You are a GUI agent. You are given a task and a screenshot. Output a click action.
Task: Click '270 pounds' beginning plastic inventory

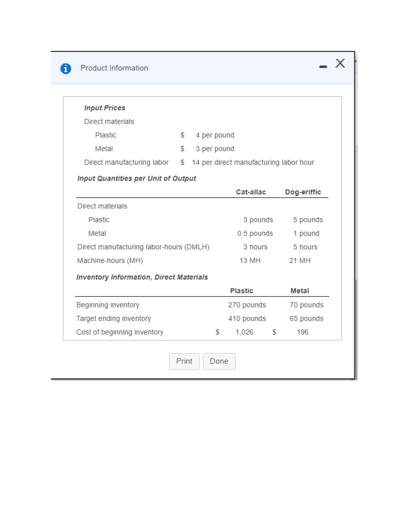point(247,305)
